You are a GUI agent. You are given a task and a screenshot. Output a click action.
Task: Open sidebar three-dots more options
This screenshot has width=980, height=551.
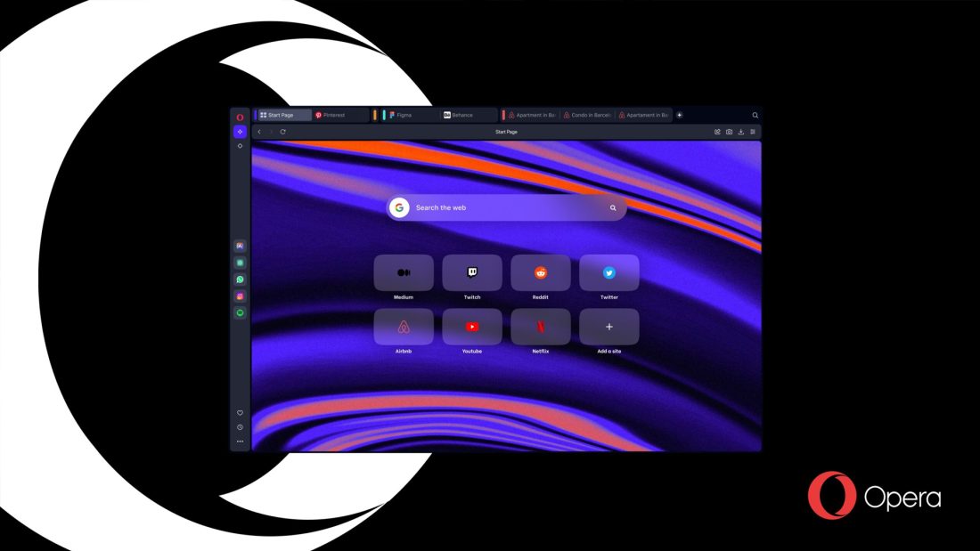[x=240, y=442]
